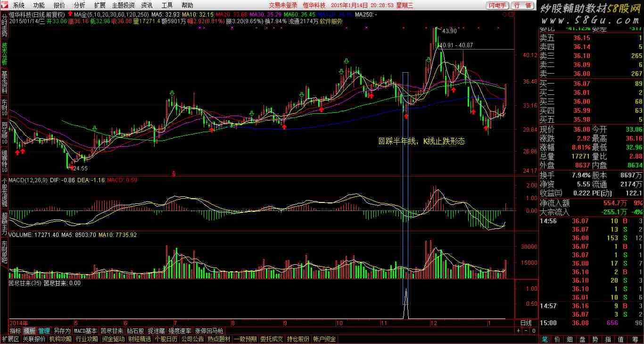
Task: Select the MACD基本 template
Action: [x=85, y=331]
